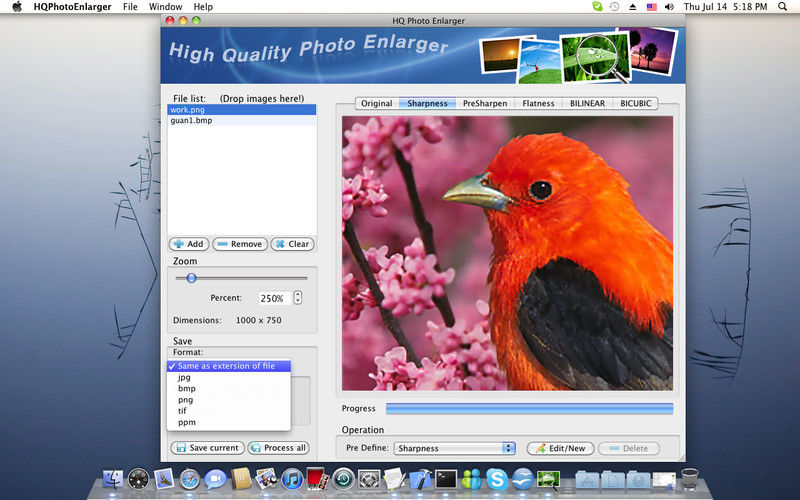Open Time Machine dock icon
Screen dimensions: 800x500
[343, 480]
